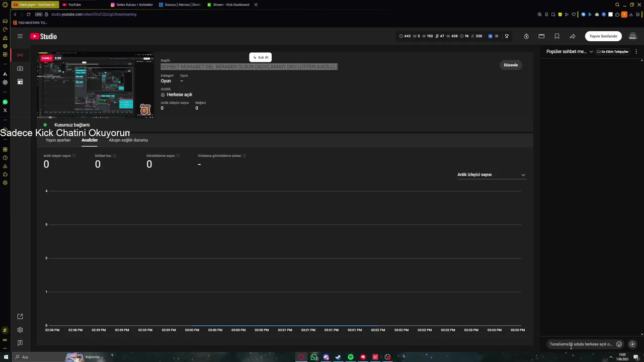Click the bookmark icon in Studio header
644x362 pixels.
[557, 36]
